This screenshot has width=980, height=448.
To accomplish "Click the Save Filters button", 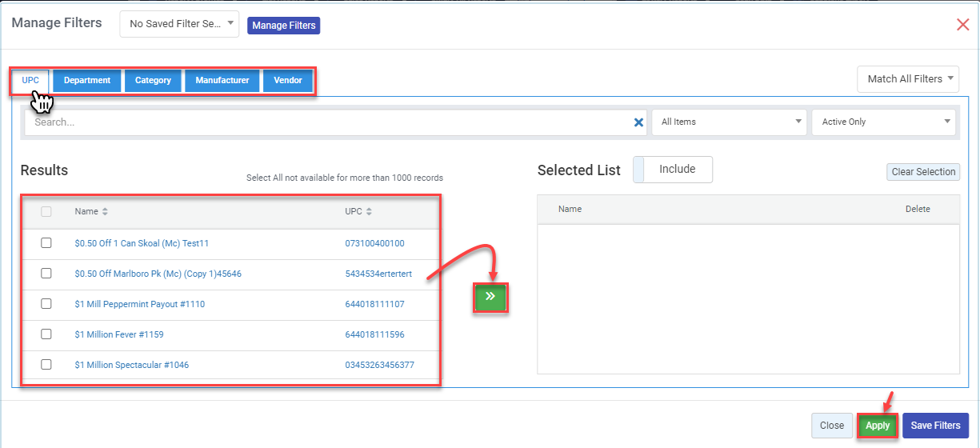I will tap(935, 426).
